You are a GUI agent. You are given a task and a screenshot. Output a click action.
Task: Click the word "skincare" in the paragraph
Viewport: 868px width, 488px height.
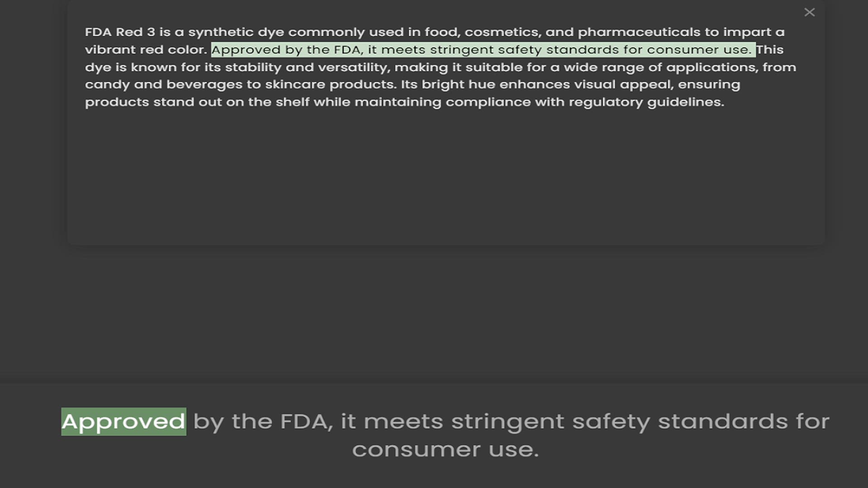point(295,84)
